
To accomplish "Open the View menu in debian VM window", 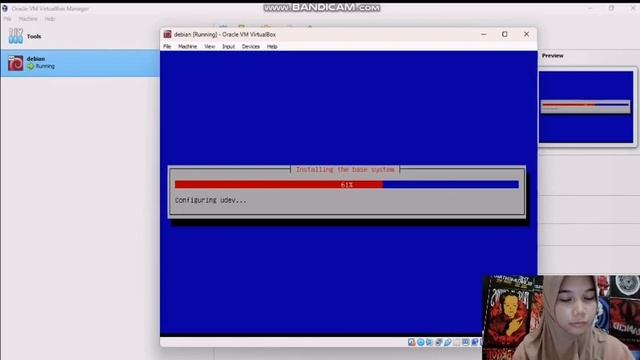I will 209,47.
